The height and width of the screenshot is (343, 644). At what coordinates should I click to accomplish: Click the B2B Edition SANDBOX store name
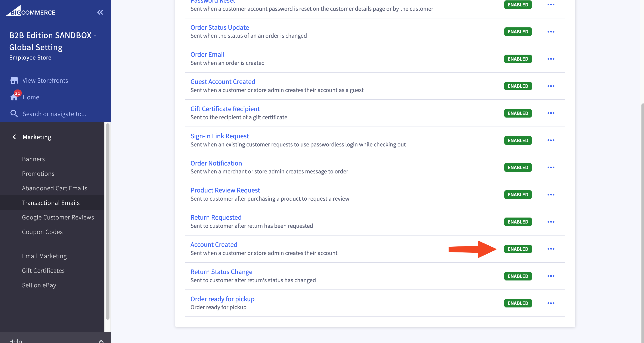53,41
